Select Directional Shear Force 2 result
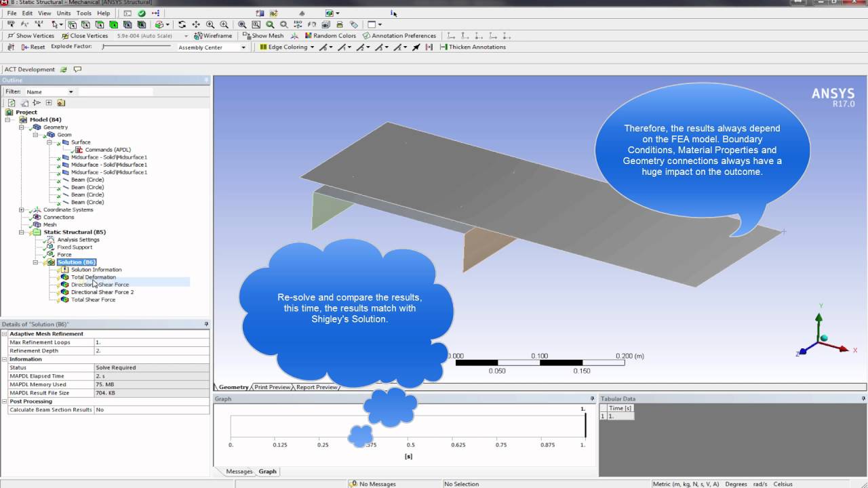 coord(102,292)
